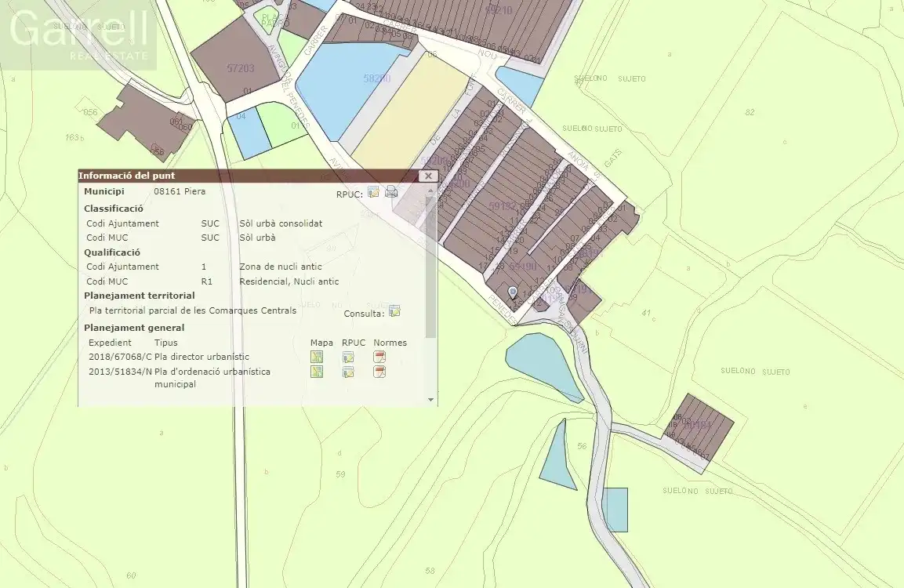
Task: Click parcel number 60 on the map
Action: point(131,575)
